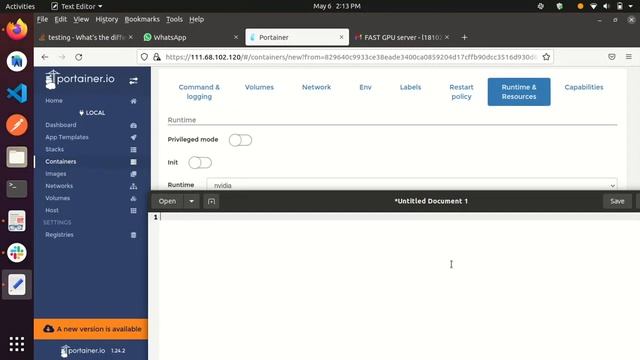Switch to the WhatsApp browser tab
Screen dimensions: 640x360
(x=191, y=37)
